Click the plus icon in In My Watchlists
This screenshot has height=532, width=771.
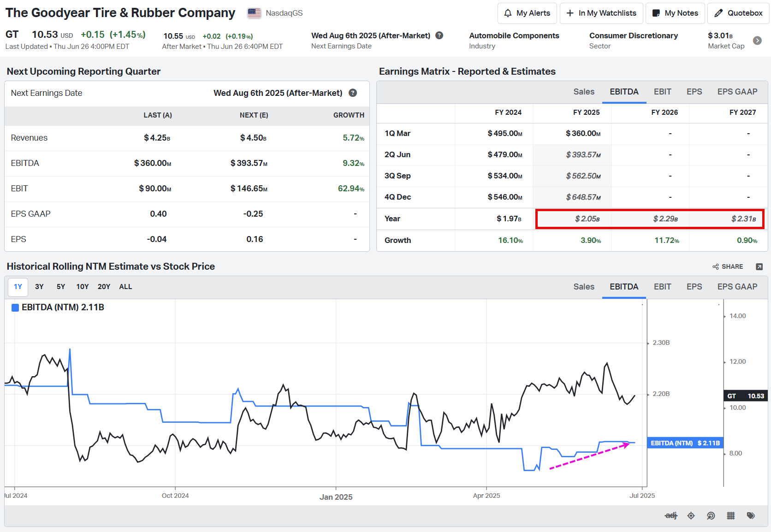tap(570, 13)
